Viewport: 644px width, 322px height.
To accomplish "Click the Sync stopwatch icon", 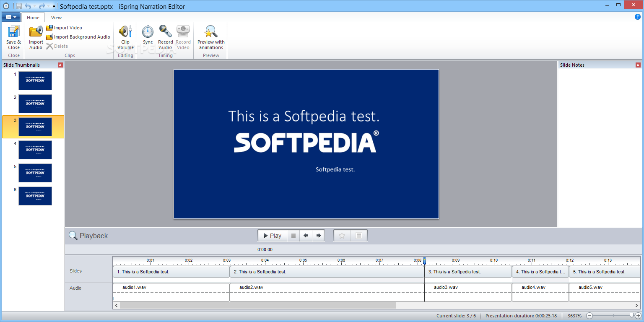I will pyautogui.click(x=148, y=31).
